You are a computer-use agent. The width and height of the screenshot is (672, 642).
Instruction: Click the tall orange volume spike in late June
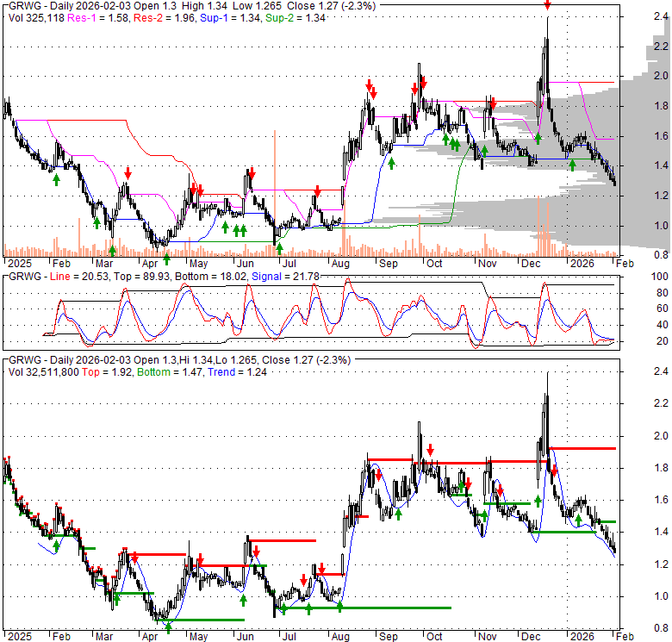[x=274, y=192]
